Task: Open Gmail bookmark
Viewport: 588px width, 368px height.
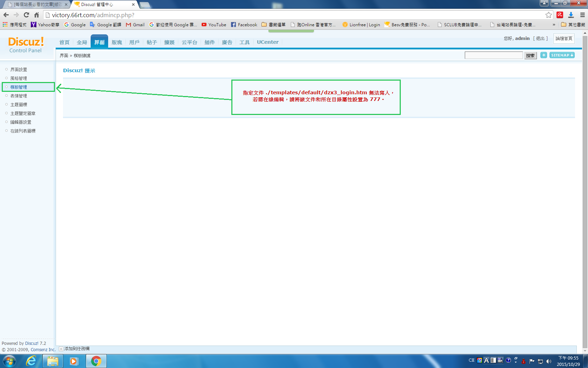Action: [x=135, y=25]
